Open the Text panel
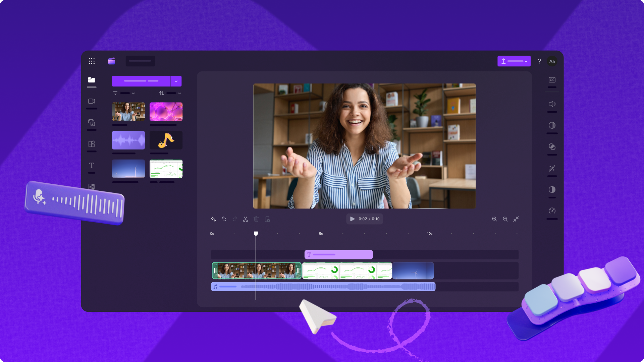This screenshot has width=644, height=362. pos(92,165)
